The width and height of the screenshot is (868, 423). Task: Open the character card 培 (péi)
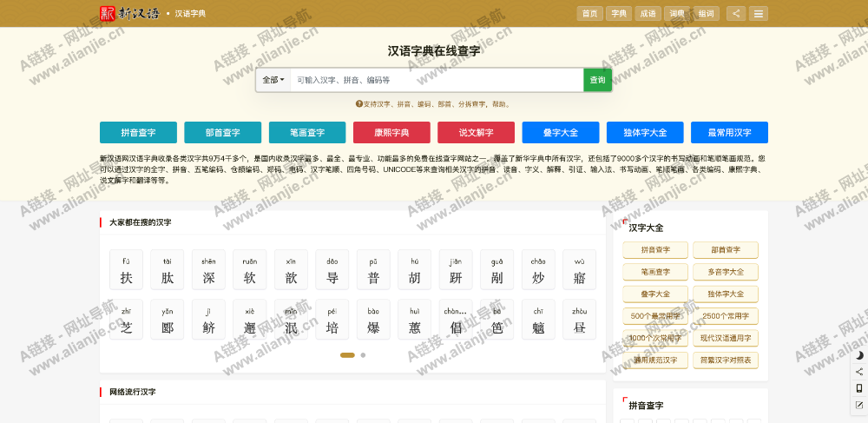pos(332,320)
